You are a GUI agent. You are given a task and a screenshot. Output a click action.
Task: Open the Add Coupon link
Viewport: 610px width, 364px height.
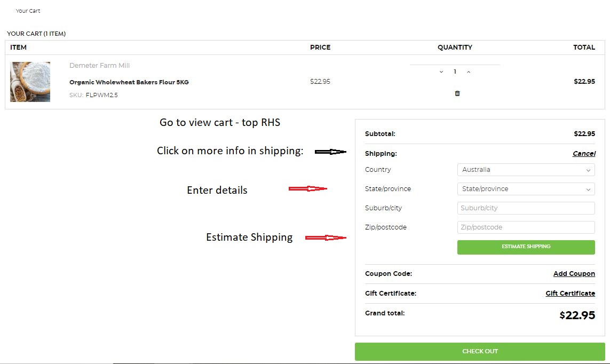pos(574,274)
